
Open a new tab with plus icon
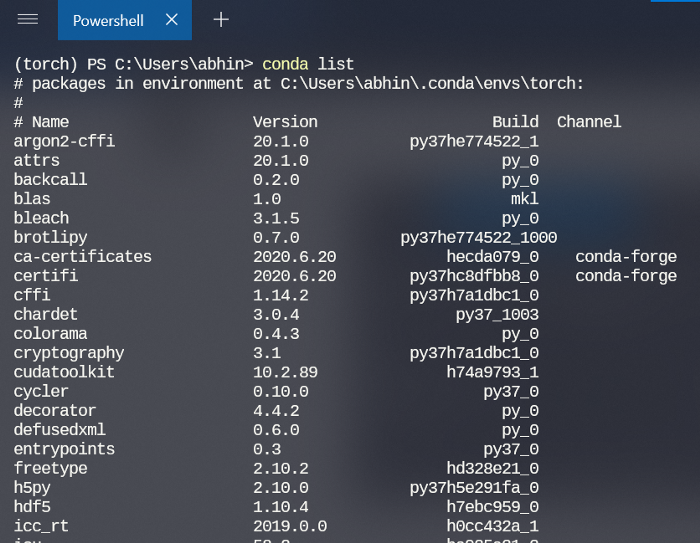(221, 19)
